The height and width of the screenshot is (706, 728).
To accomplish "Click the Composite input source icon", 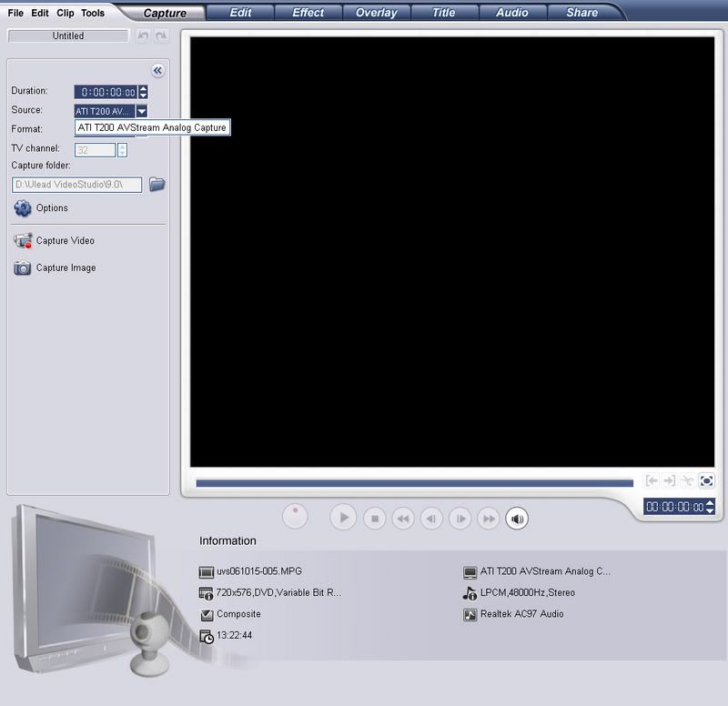I will (207, 614).
